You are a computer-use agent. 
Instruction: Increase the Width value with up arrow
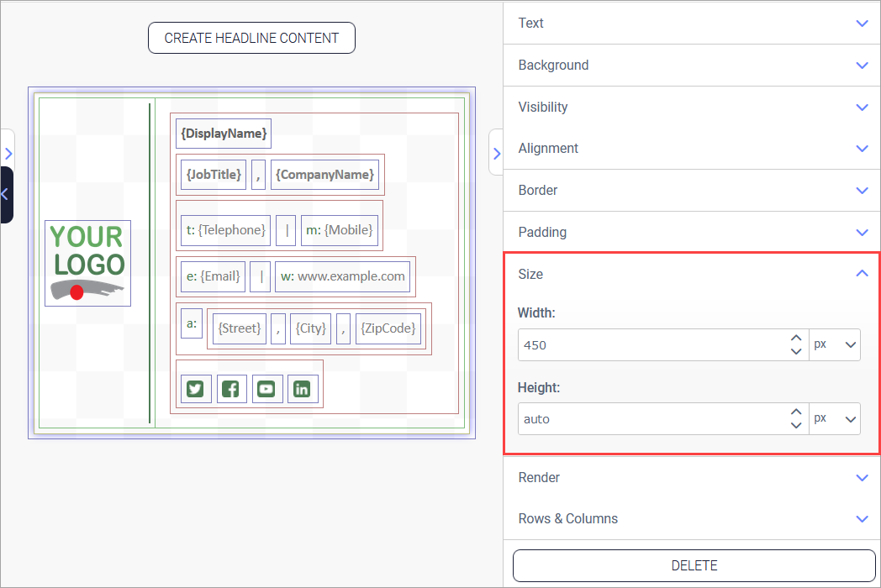click(796, 339)
